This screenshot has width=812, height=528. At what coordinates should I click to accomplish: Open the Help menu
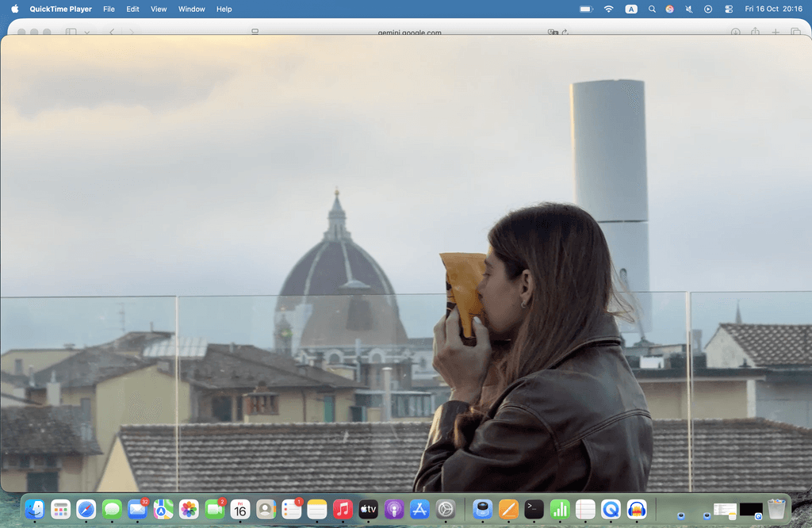224,10
